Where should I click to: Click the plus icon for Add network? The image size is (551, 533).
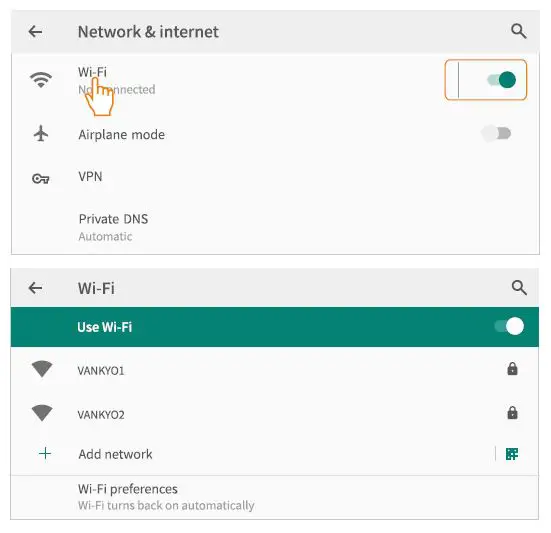45,454
